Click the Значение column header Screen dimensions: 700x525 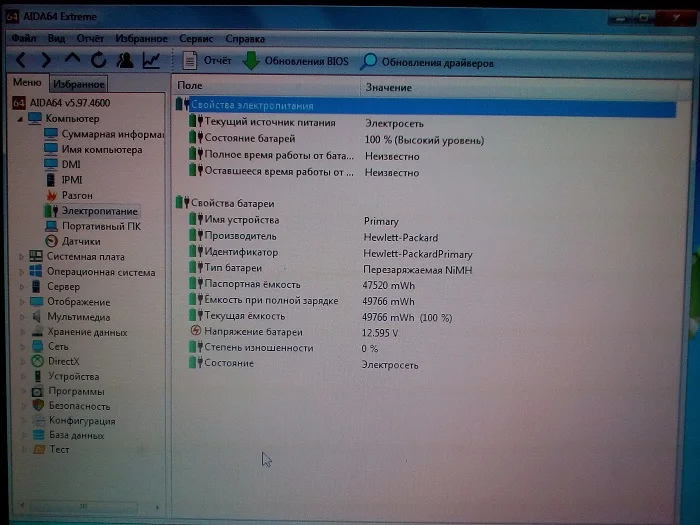click(x=520, y=88)
